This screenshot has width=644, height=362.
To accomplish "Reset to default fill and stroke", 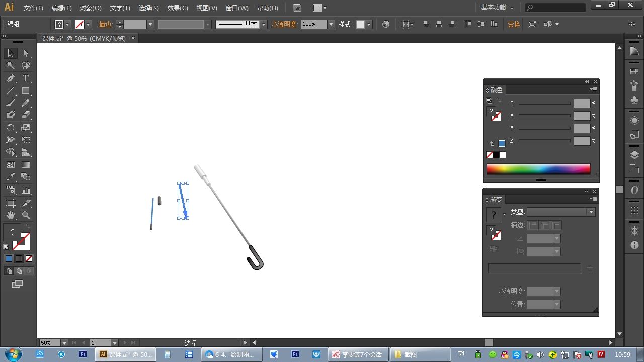I will click(6, 247).
